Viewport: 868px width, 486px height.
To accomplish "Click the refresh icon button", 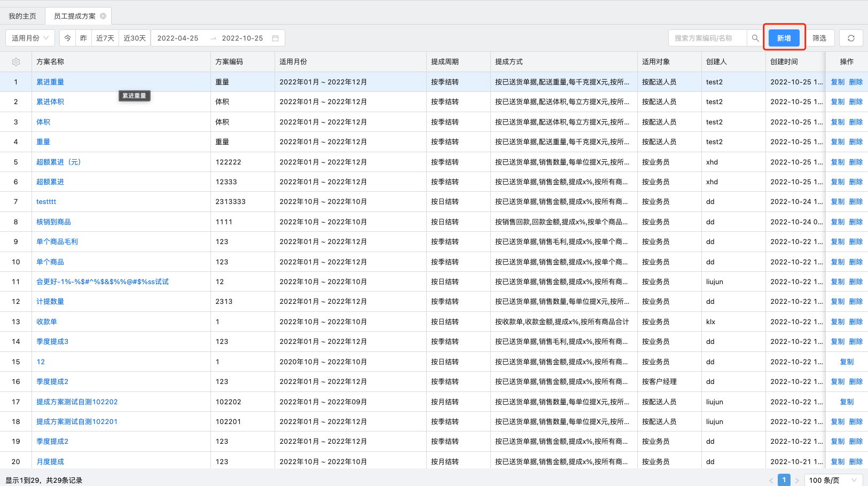I will [851, 38].
